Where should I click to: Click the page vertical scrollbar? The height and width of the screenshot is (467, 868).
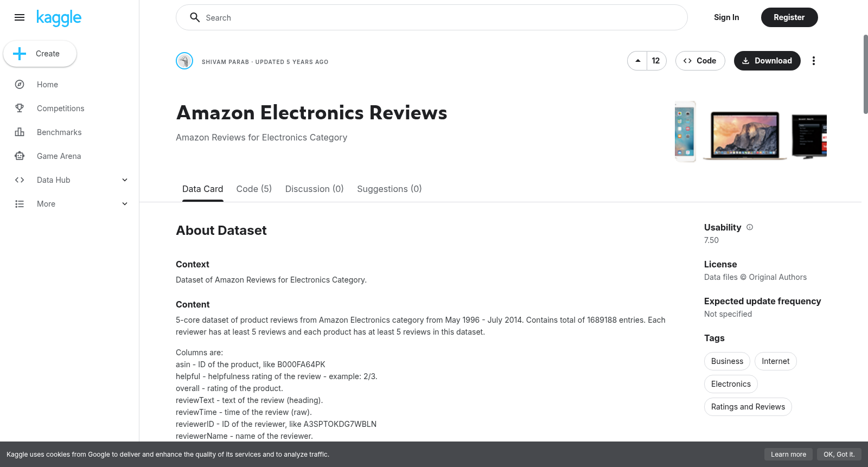[x=865, y=74]
